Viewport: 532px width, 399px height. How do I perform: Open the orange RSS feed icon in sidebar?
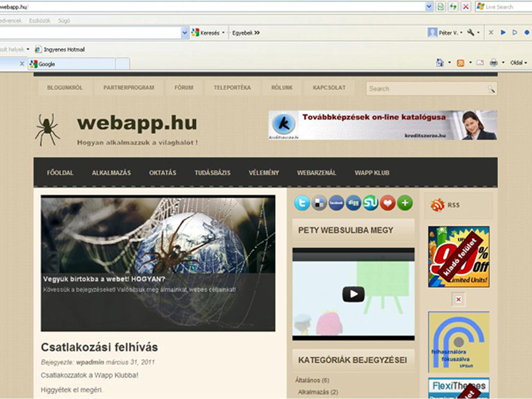tap(438, 205)
